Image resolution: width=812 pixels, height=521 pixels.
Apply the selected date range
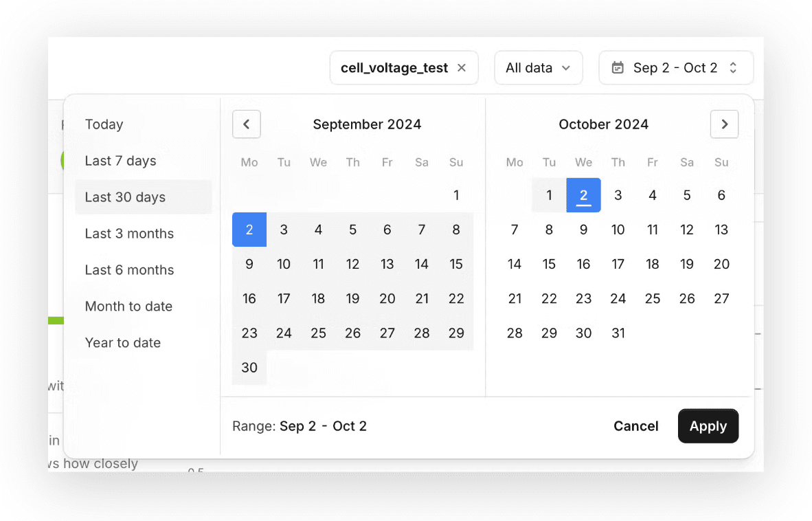pos(708,426)
